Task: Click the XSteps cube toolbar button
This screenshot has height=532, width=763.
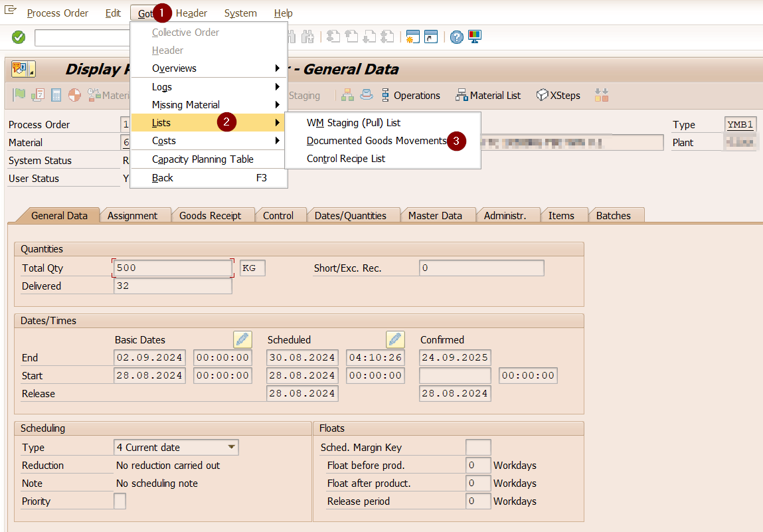Action: [x=558, y=96]
